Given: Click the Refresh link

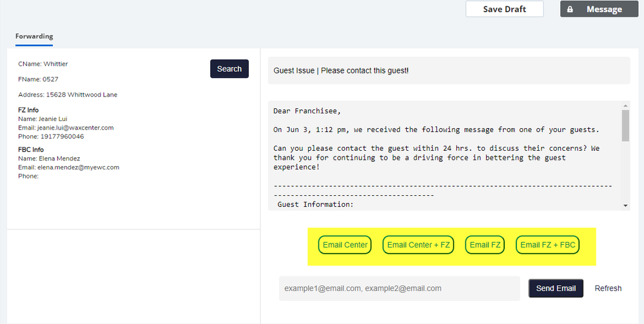Looking at the screenshot, I should (608, 289).
